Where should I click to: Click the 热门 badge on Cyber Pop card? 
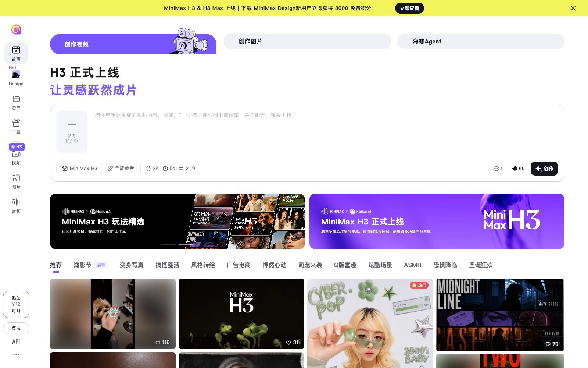(419, 285)
